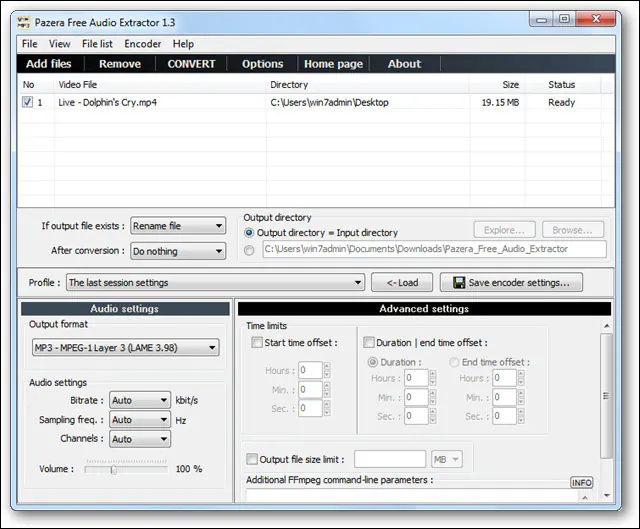The image size is (640, 529).
Task: Sort by the Video File column header
Action: tap(160, 85)
